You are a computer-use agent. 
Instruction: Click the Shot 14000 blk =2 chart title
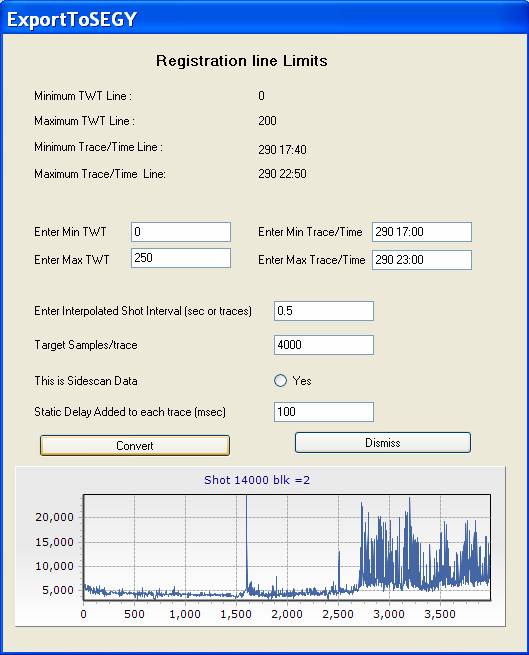click(x=257, y=480)
